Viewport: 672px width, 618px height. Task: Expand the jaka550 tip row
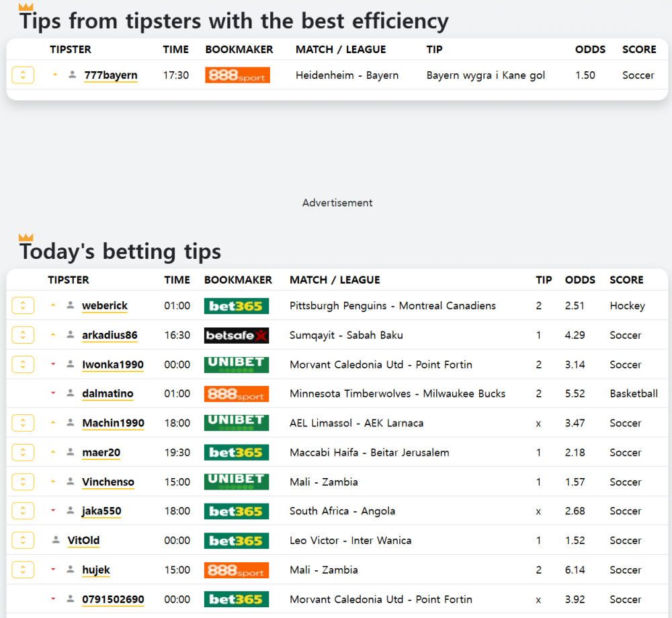(x=23, y=511)
